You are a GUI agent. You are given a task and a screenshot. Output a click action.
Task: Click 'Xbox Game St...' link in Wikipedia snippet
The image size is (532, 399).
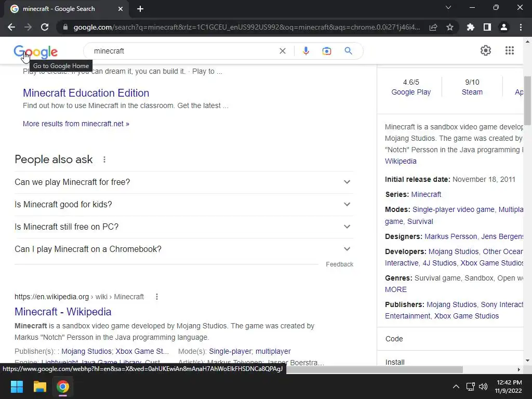(x=142, y=352)
